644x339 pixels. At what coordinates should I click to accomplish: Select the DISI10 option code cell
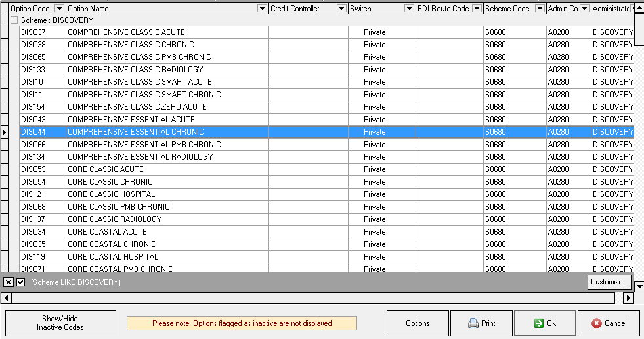(43, 81)
